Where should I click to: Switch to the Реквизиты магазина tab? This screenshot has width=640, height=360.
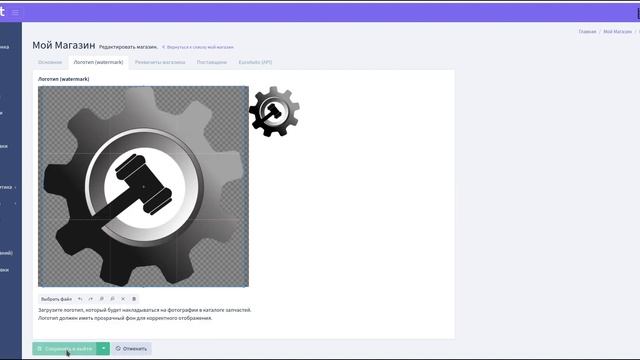[x=160, y=62]
